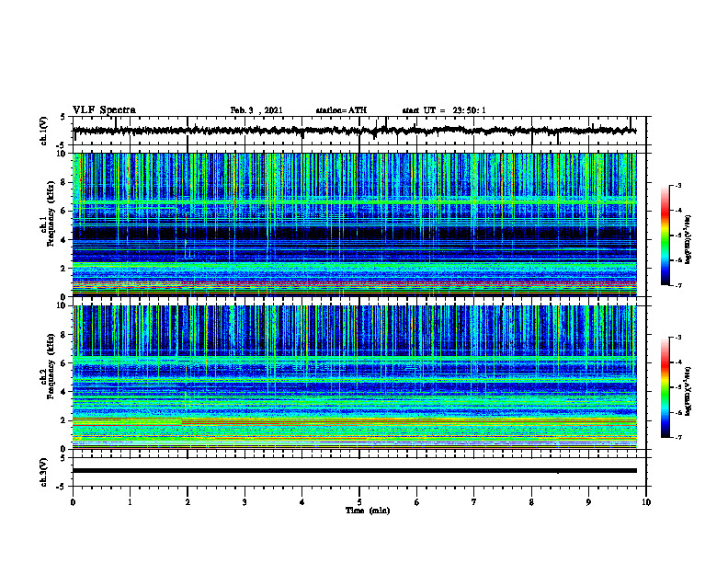Click the "-7" label on ch.2 color scale
The image size is (728, 563).
(678, 437)
